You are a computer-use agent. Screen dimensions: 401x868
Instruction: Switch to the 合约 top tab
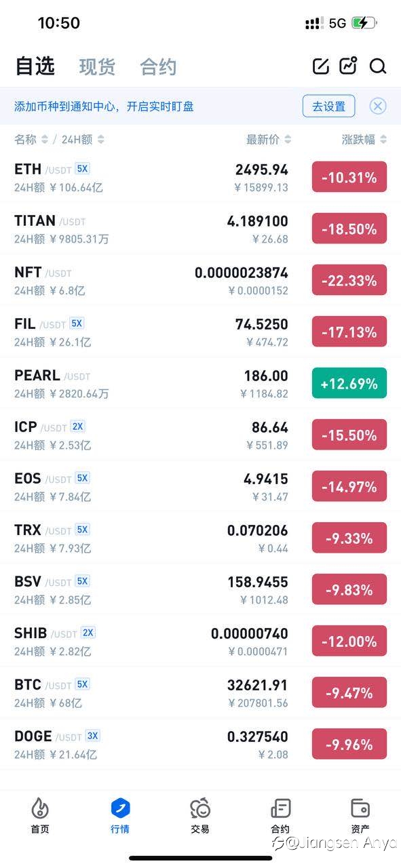coord(158,66)
